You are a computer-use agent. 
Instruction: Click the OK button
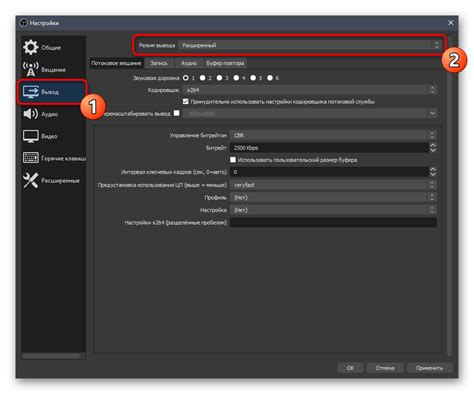tap(350, 368)
